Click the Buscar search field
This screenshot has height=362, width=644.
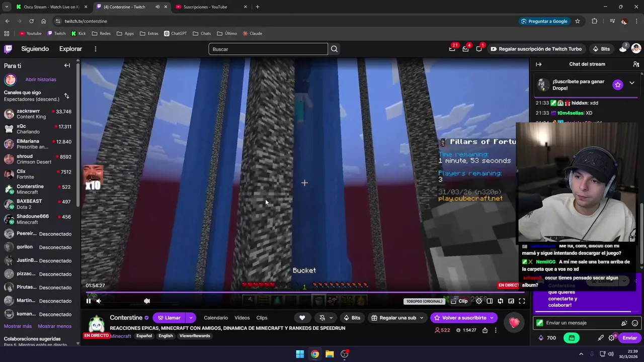click(x=268, y=49)
